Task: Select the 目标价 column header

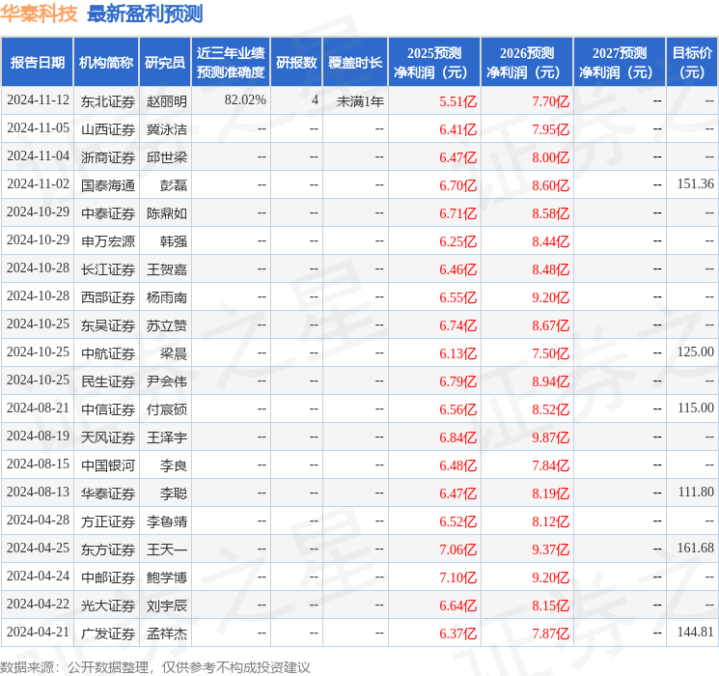Action: [x=692, y=62]
